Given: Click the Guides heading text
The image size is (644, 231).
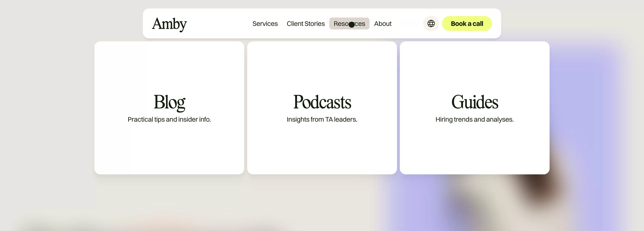Looking at the screenshot, I should (x=474, y=102).
